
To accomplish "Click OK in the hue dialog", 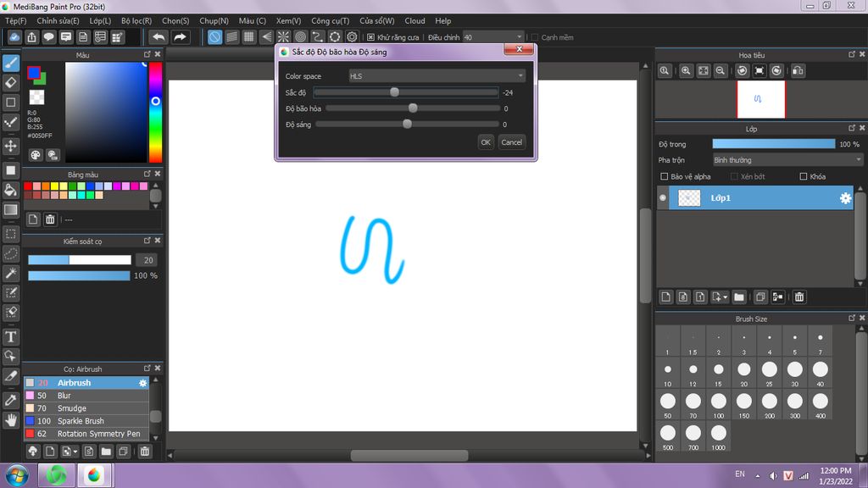I will pos(486,142).
